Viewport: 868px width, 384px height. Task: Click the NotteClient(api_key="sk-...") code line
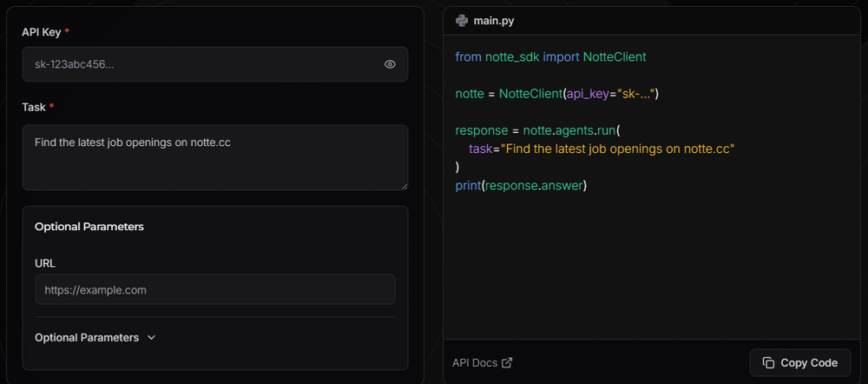tap(556, 94)
